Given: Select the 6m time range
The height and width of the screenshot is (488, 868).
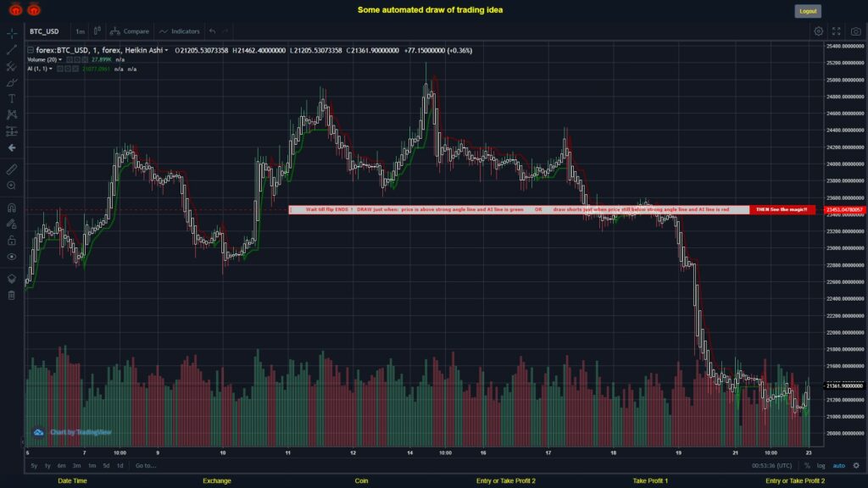Looking at the screenshot, I should 61,466.
